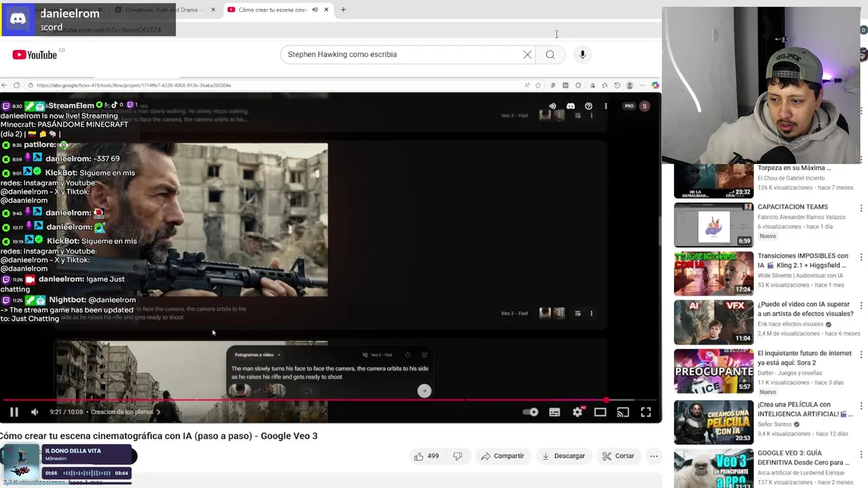Image resolution: width=868 pixels, height=488 pixels.
Task: Open options menu for '¿Puede el video con IA' video
Action: (x=861, y=306)
